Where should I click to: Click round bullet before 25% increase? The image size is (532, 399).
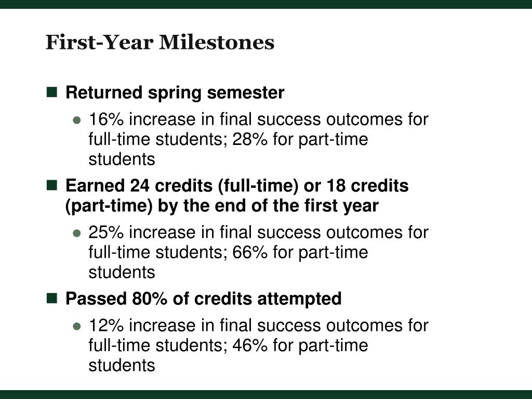tap(77, 233)
